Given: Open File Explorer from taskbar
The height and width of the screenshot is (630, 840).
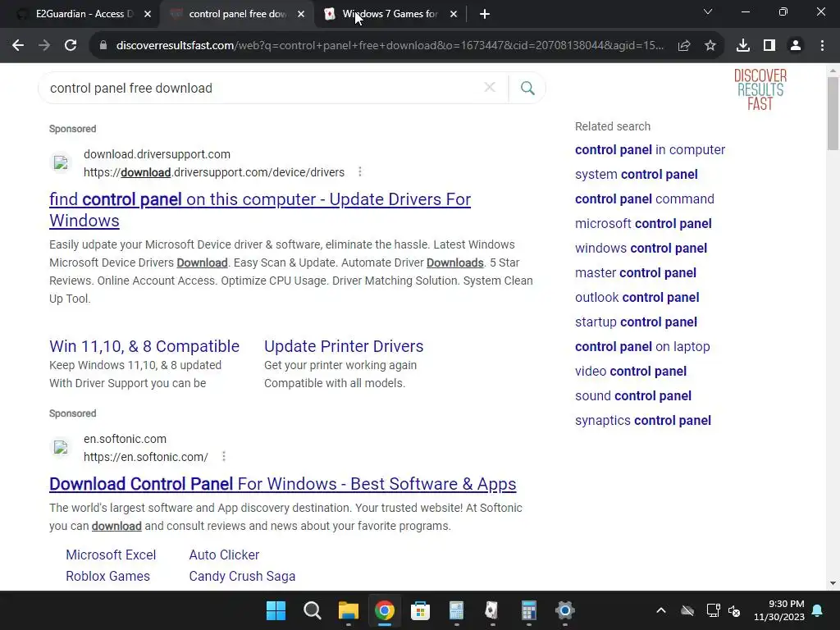Looking at the screenshot, I should [348, 610].
